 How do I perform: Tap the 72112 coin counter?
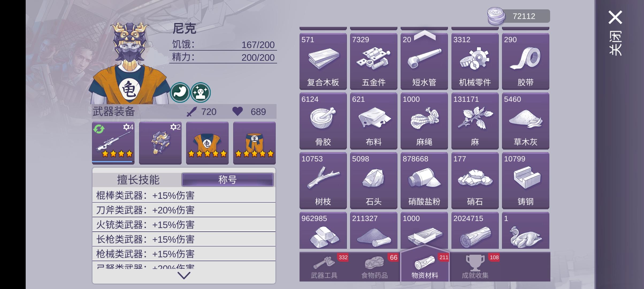tap(519, 16)
